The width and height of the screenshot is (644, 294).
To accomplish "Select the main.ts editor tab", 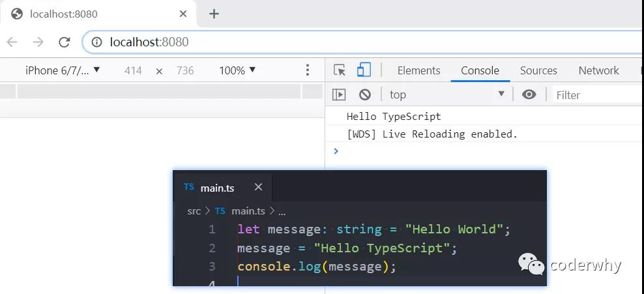I will (222, 187).
